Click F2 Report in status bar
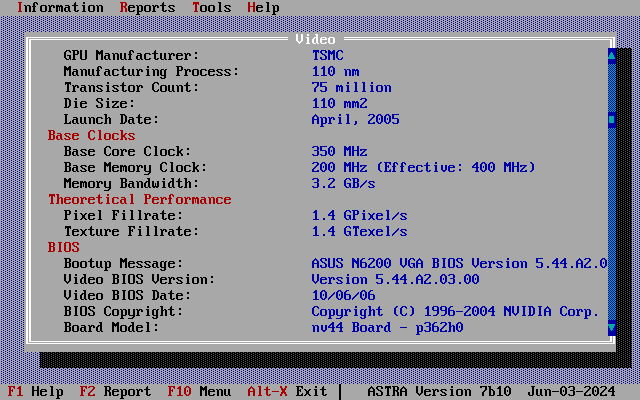Viewport: 640px width, 400px height. 115,391
